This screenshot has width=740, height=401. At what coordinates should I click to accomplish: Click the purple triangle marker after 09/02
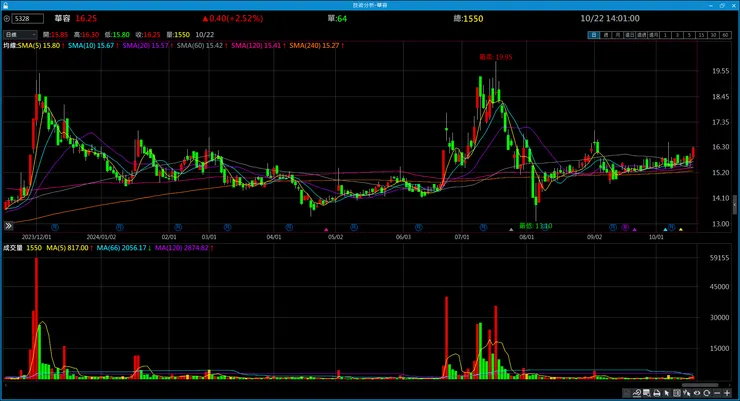click(635, 230)
